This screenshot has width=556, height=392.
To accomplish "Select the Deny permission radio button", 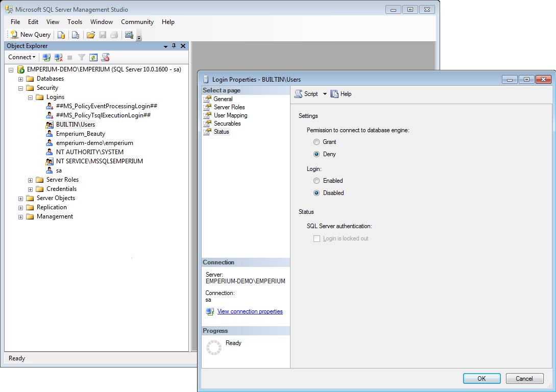I will tap(317, 154).
